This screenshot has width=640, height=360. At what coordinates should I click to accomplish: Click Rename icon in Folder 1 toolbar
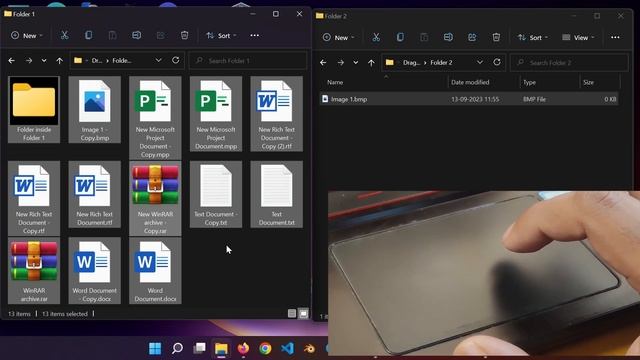[136, 36]
